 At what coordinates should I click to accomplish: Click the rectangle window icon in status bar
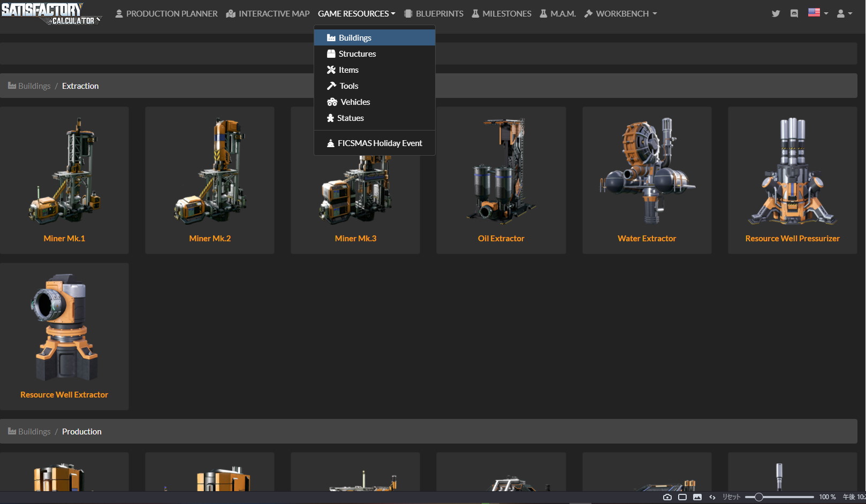pyautogui.click(x=682, y=497)
